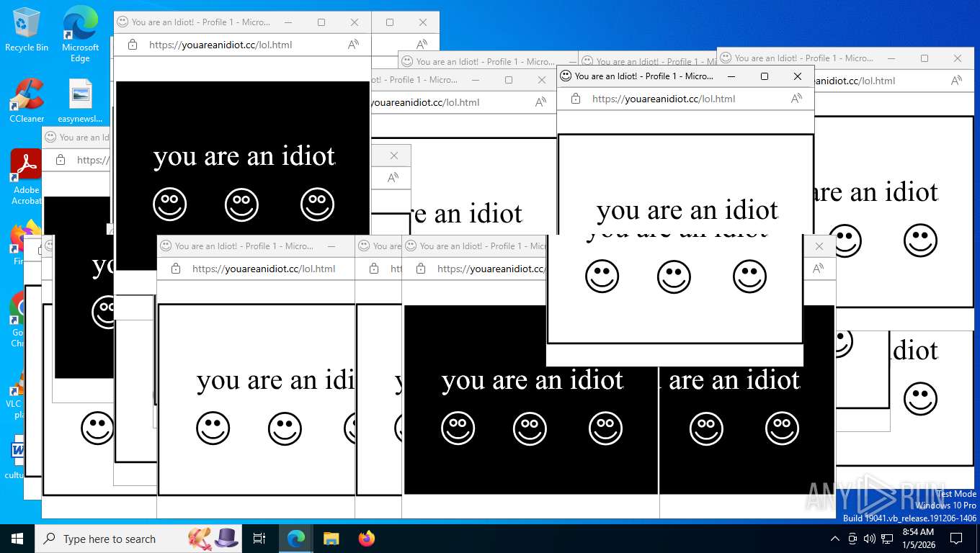980x553 pixels.
Task: View site info lock in the top-left black-page window
Action: tap(133, 45)
